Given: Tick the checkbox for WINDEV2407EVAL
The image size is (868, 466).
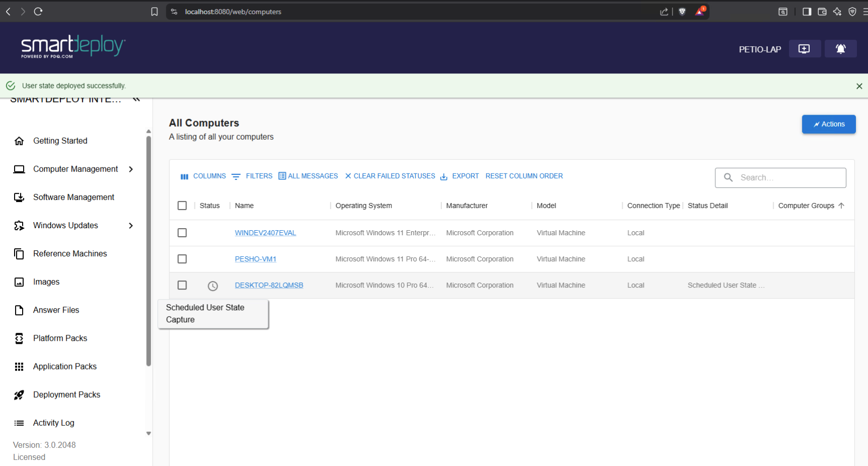Looking at the screenshot, I should [x=182, y=233].
